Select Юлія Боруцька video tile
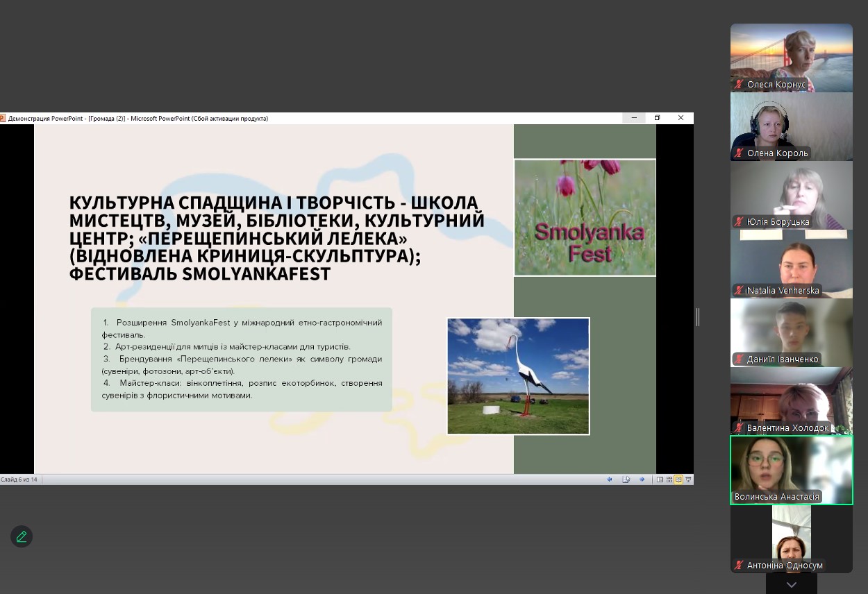 point(792,195)
